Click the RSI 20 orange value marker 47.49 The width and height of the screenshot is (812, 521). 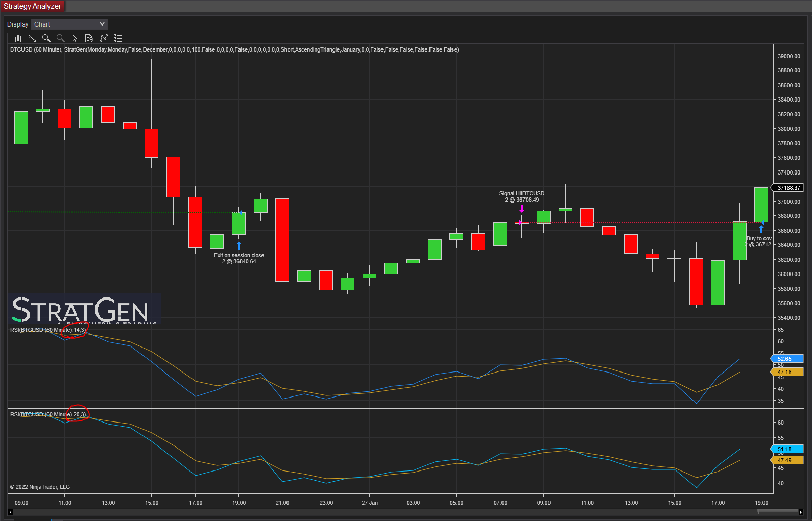coord(787,460)
